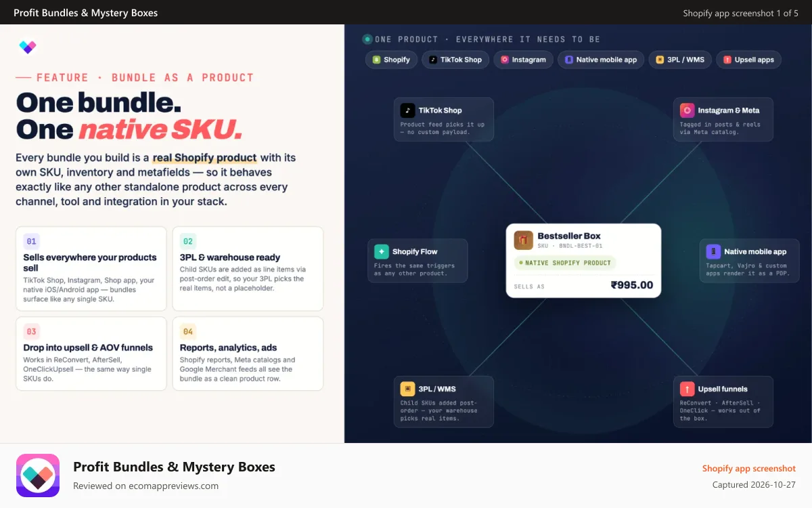Click the yellow 3PL / WMS card icon
Viewport: 812px width, 508px height.
tap(407, 389)
